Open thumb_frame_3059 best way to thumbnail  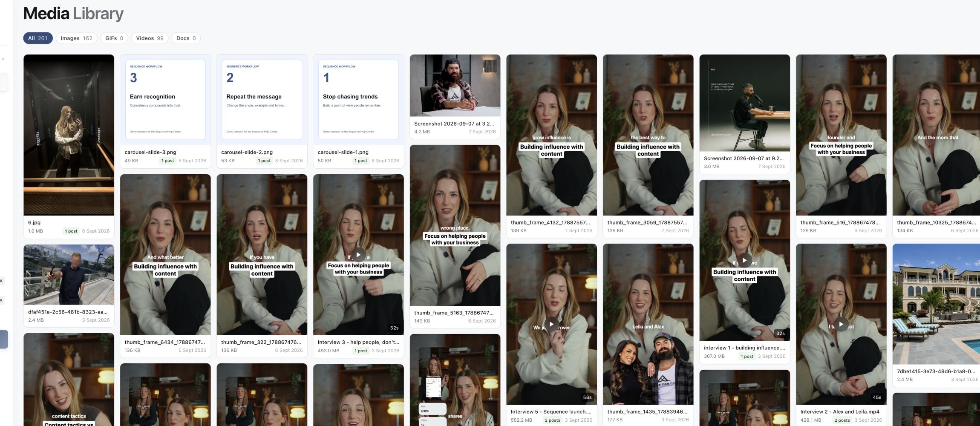pyautogui.click(x=648, y=135)
